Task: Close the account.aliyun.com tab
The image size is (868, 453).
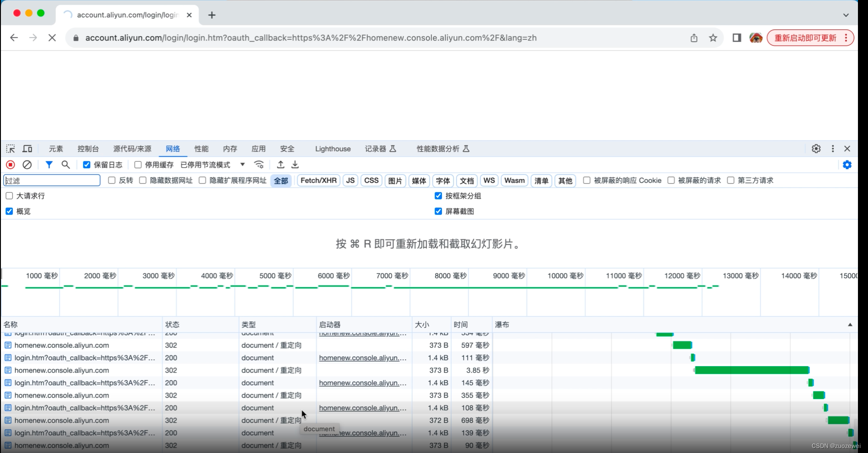Action: (189, 15)
